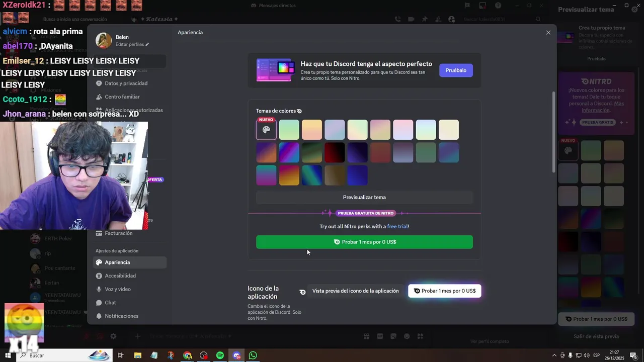Open the Más información link in Nitro panel

tap(603, 107)
